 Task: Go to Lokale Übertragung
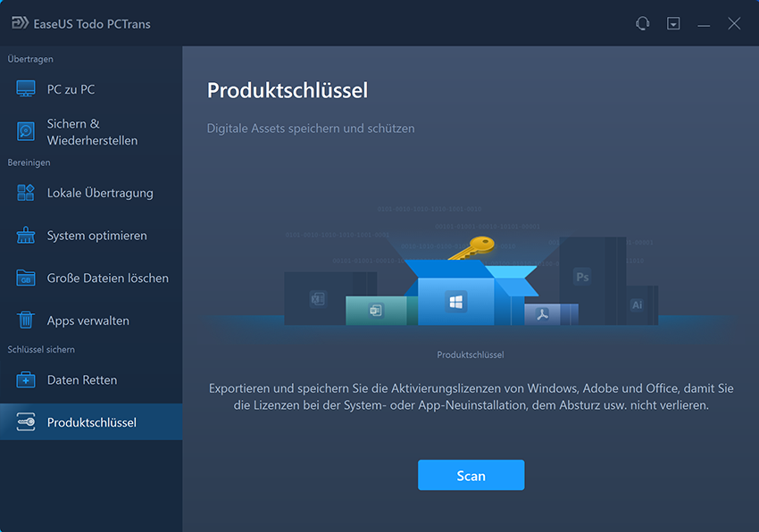click(x=100, y=193)
